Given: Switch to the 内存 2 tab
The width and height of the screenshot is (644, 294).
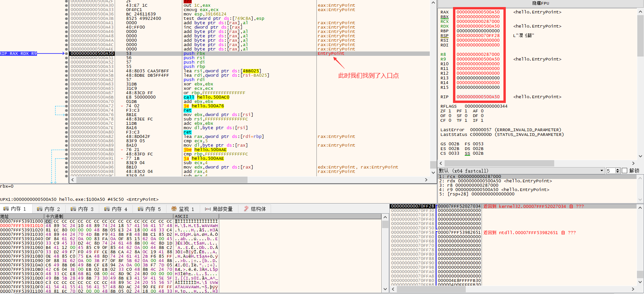Looking at the screenshot, I should [x=49, y=209].
